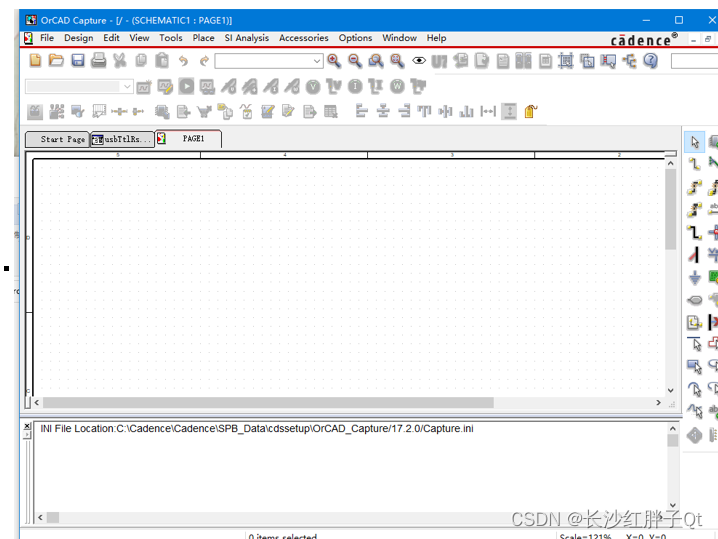Click the Current marker I icon
Viewport: 718px width, 539px height.
[355, 87]
